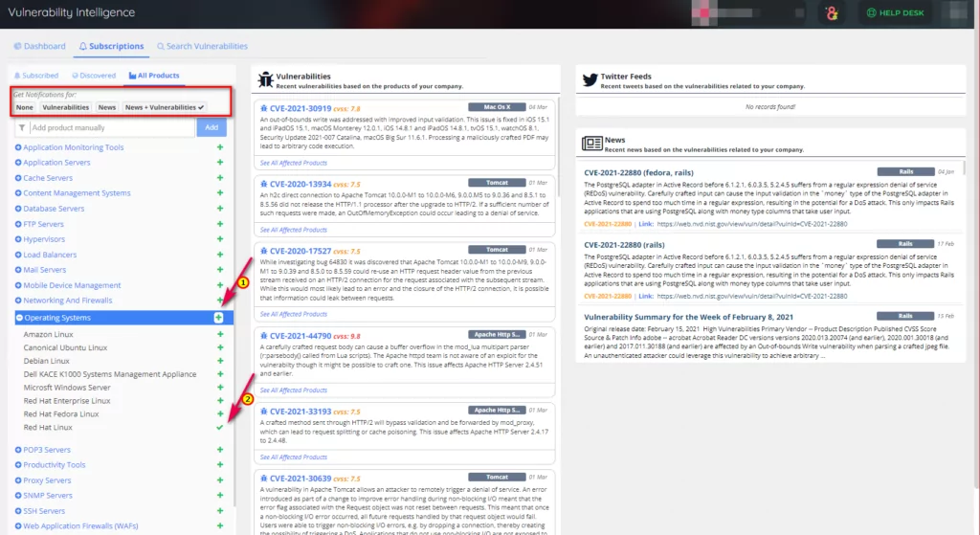Click the filter icon in product search
This screenshot has height=535, width=980.
pos(22,127)
